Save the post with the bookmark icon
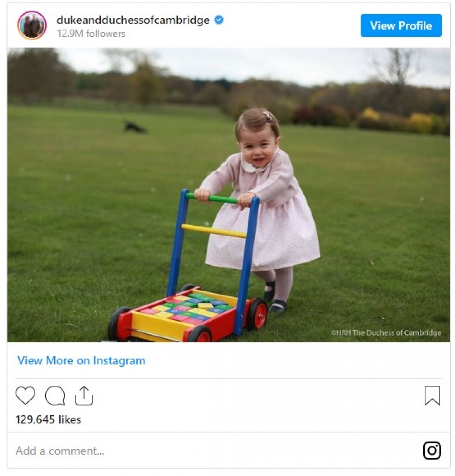This screenshot has width=455, height=476. (432, 396)
